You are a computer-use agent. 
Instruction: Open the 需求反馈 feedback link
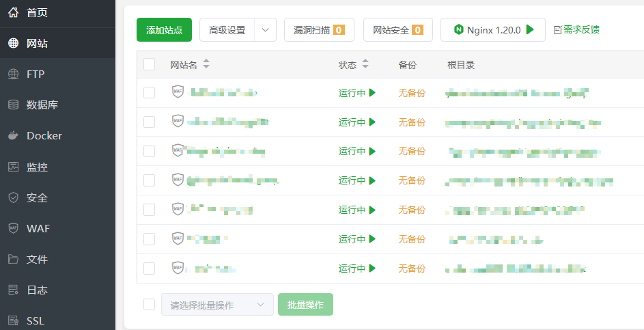(576, 30)
